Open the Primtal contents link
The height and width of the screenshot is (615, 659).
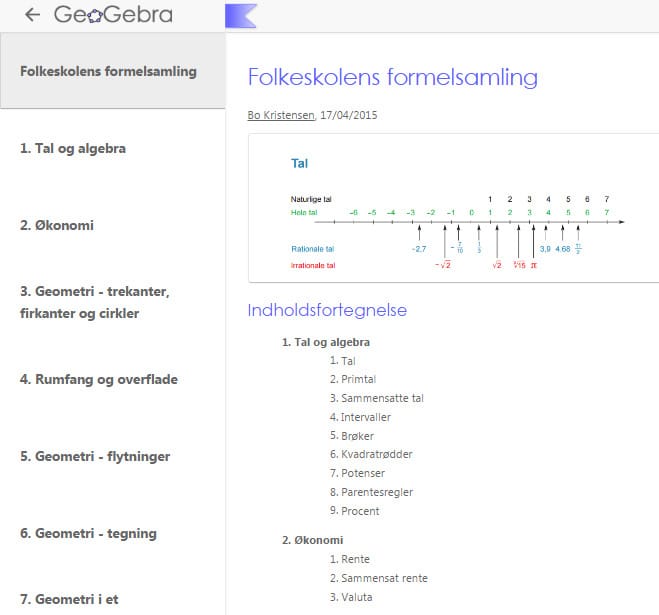coord(356,379)
